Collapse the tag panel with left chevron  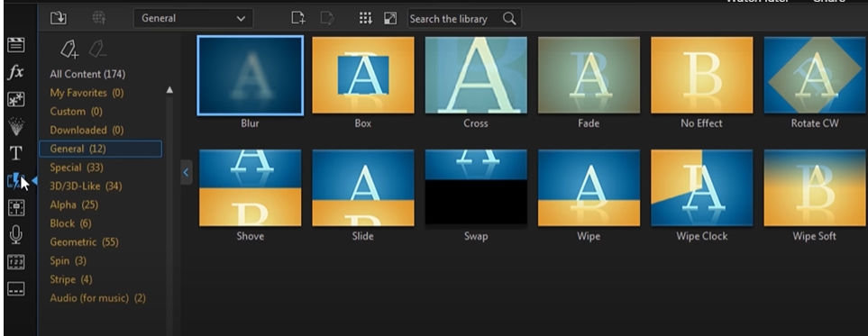point(186,172)
